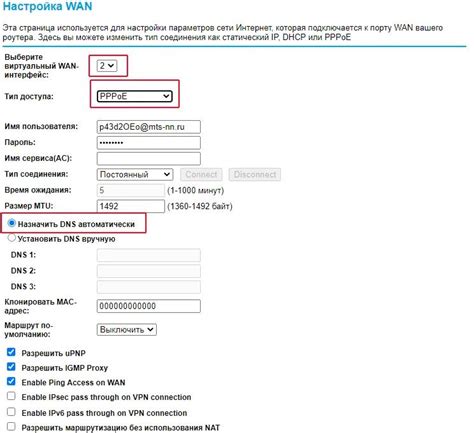Open the Тип соединения Постоянный dropdown
This screenshot has height=433, width=474.
tap(135, 174)
